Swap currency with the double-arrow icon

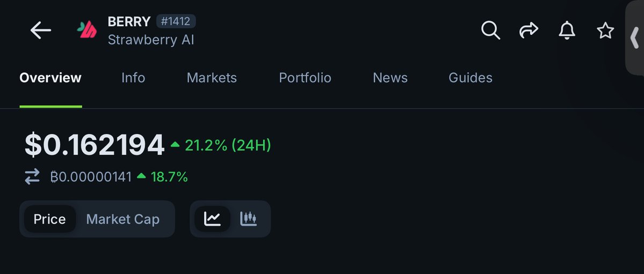point(32,177)
